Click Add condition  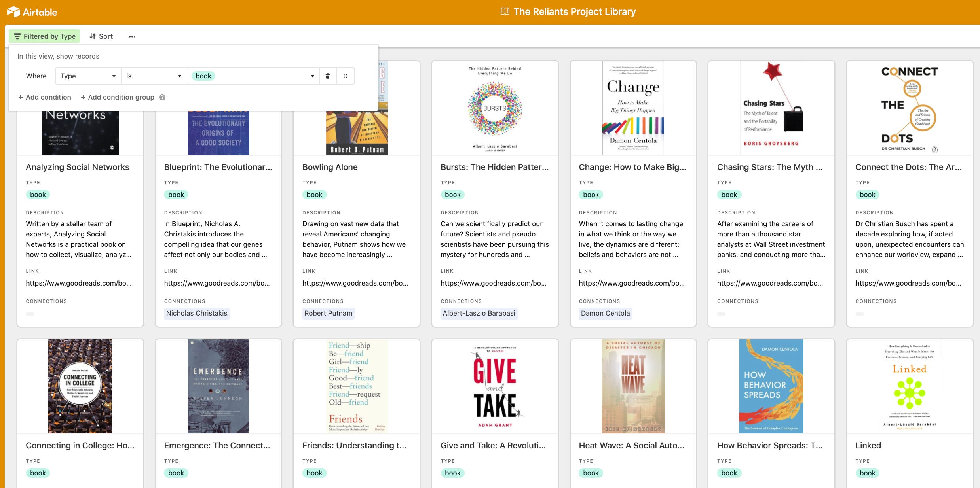45,97
